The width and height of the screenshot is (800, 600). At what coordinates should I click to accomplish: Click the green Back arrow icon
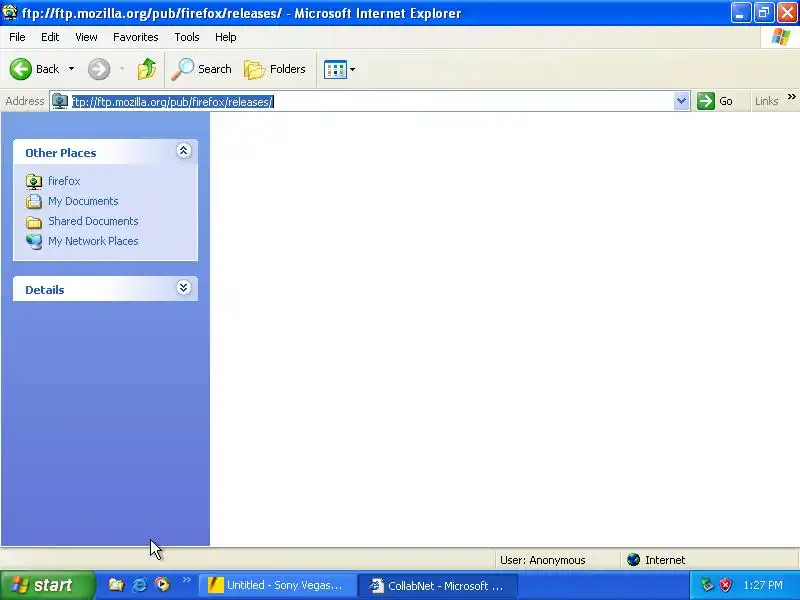coord(21,69)
